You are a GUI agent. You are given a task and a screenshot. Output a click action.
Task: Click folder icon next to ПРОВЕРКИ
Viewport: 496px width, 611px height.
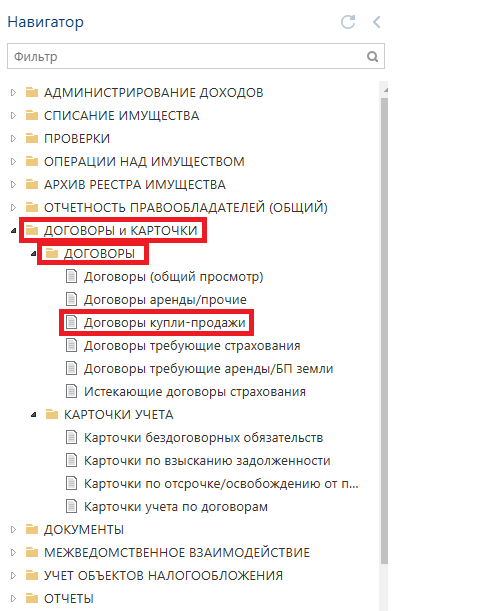point(32,138)
